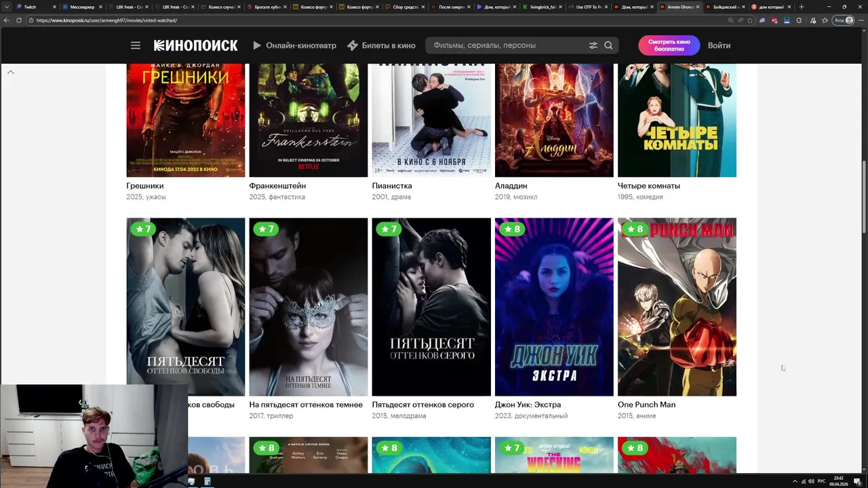Open Джон Уик: Экстра title
868x488 pixels.
528,405
